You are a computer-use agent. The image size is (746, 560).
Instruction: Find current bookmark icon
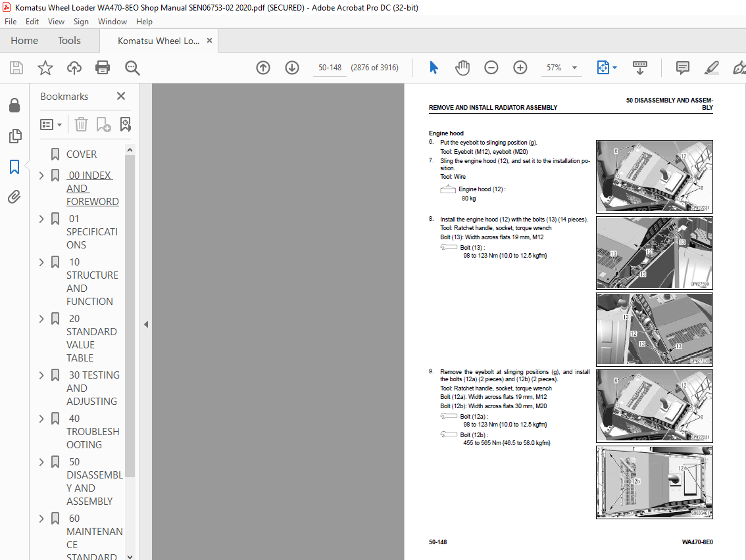pos(125,124)
